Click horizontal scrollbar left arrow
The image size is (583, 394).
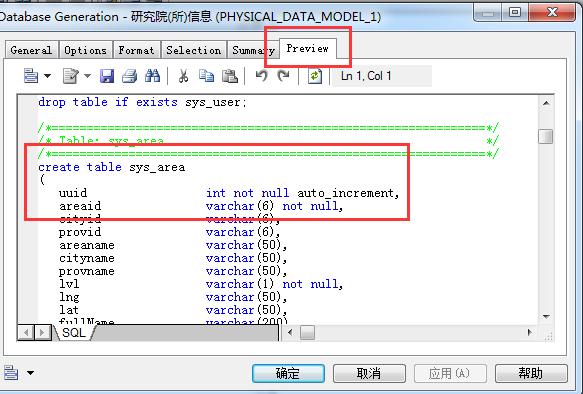(290, 332)
